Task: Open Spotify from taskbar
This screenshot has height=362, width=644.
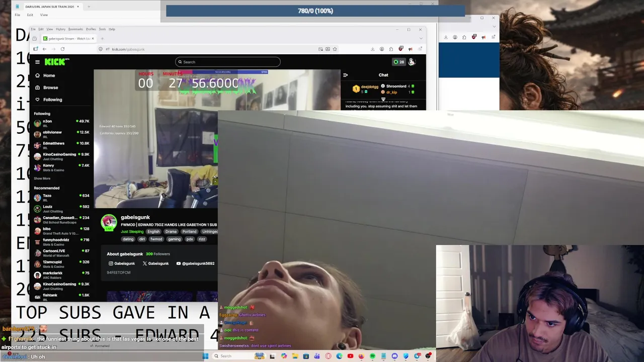Action: 372,356
